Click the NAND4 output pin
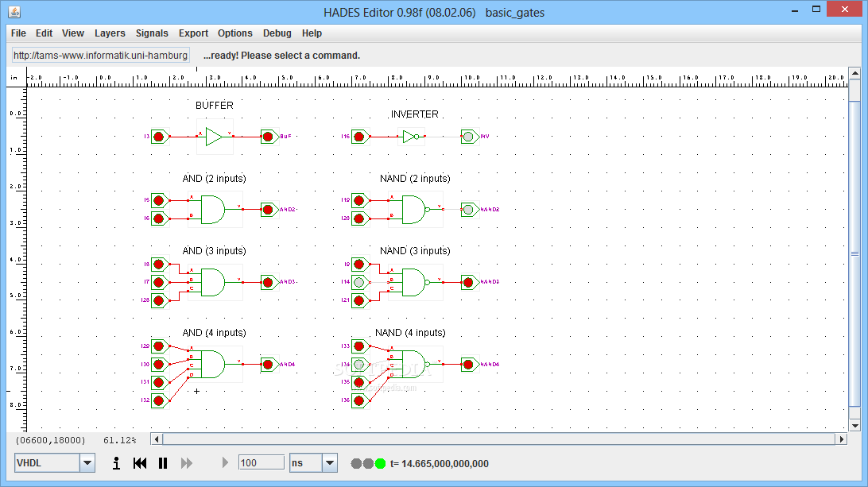 [x=470, y=364]
